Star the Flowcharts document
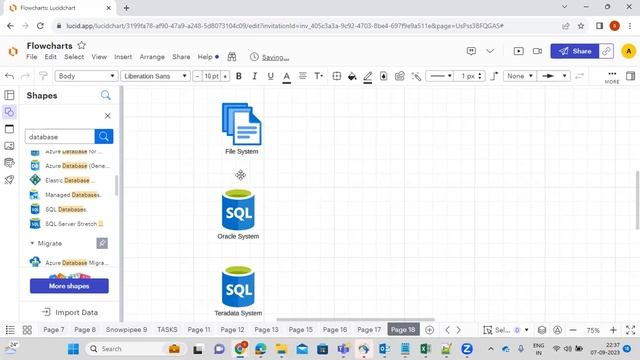Viewport: 640px width, 360px height. point(82,45)
